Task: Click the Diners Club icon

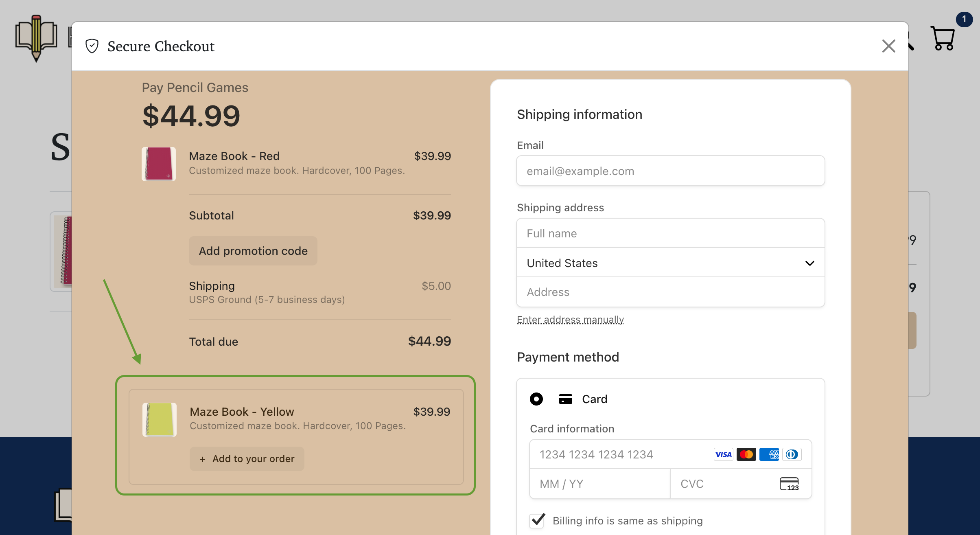Action: click(x=792, y=454)
